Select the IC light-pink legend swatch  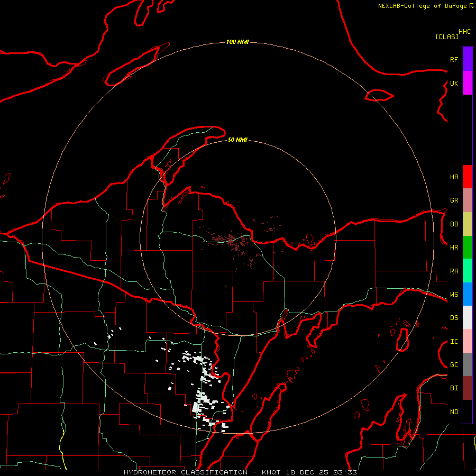(x=467, y=341)
